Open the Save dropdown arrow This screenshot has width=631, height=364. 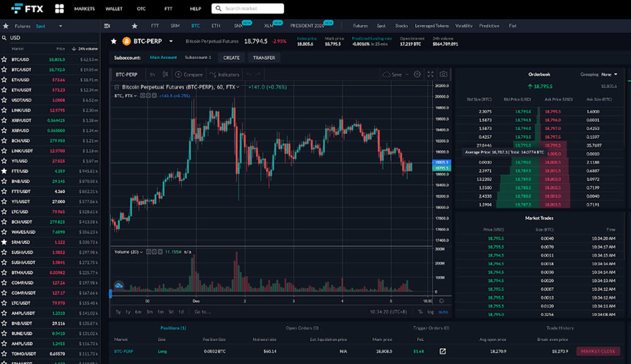407,74
